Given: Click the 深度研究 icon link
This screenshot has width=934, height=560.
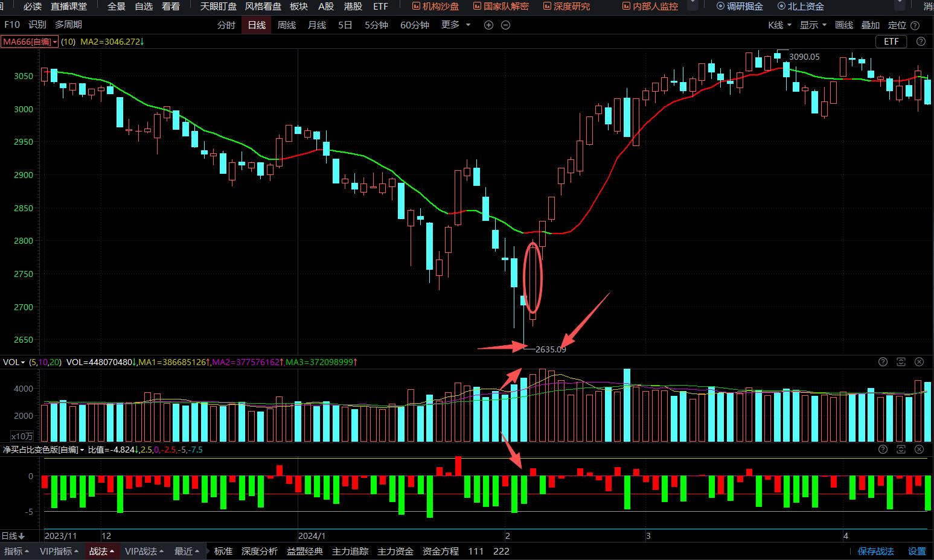Looking at the screenshot, I should pyautogui.click(x=566, y=6).
